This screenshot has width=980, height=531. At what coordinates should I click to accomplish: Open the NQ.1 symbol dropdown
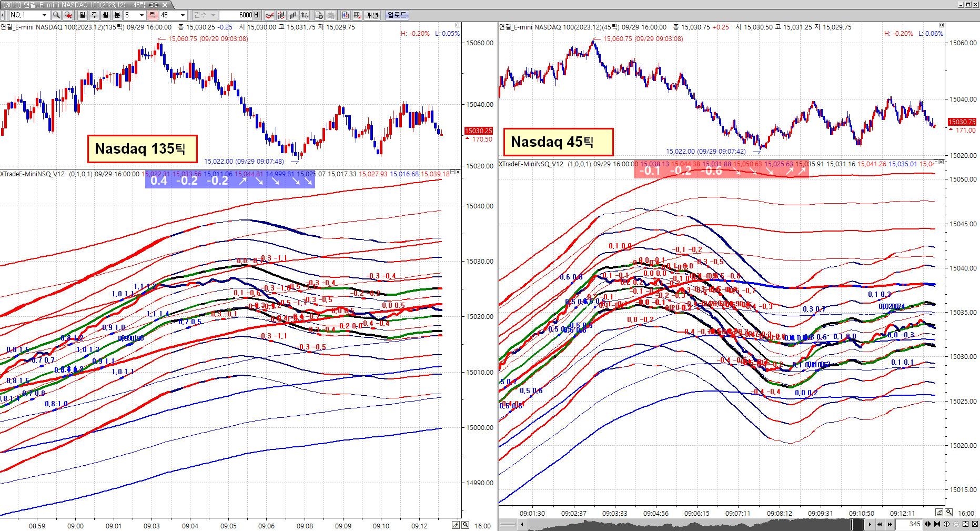(44, 15)
